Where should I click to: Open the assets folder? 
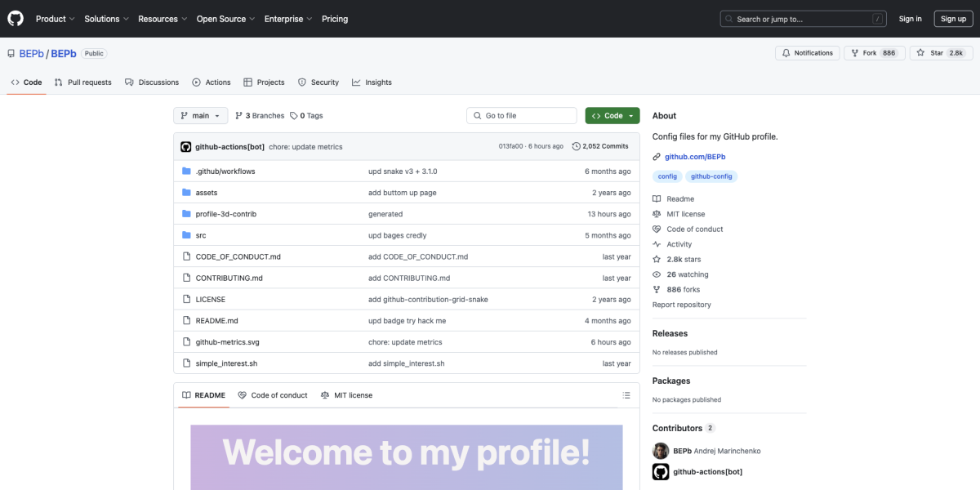[x=207, y=193]
